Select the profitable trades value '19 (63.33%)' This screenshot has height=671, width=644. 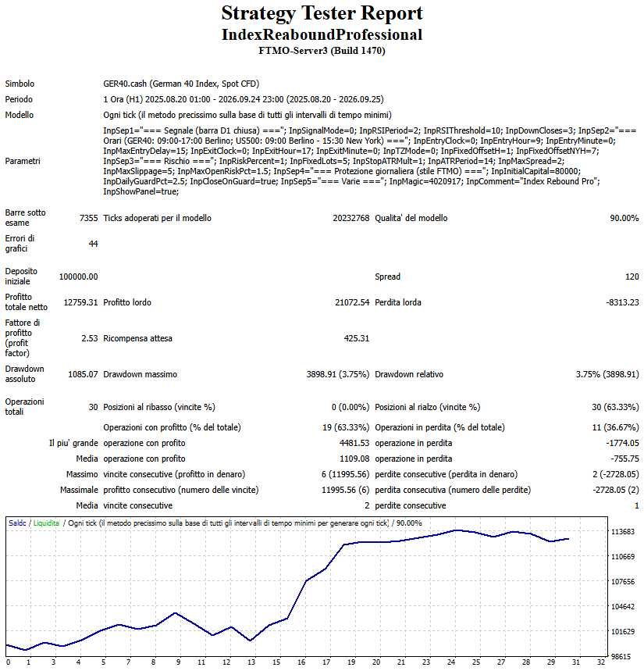pos(346,427)
